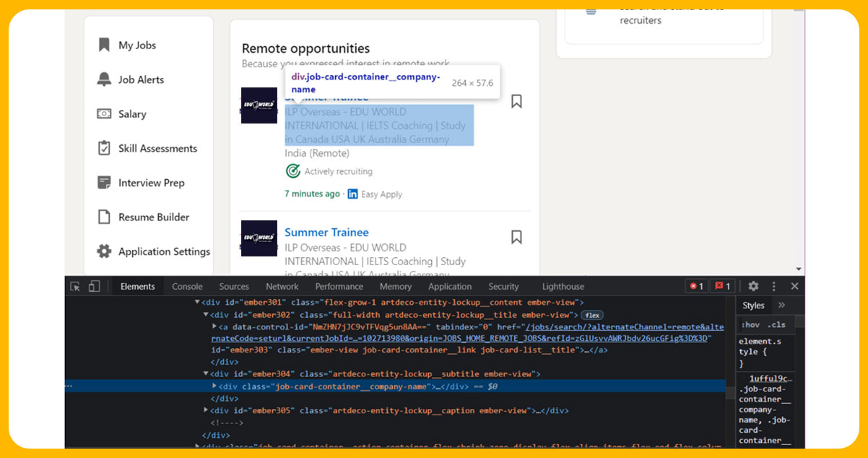Expand the job-card-container__company-name div
Viewport: 868px width, 458px height.
214,386
